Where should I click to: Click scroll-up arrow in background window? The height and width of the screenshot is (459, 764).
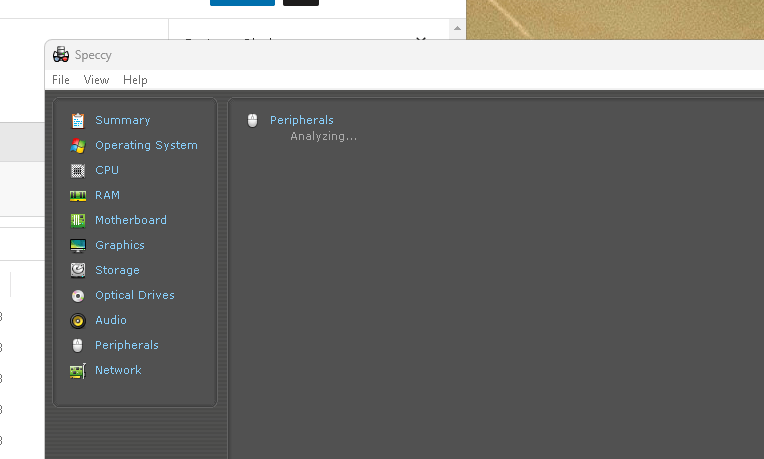(457, 28)
